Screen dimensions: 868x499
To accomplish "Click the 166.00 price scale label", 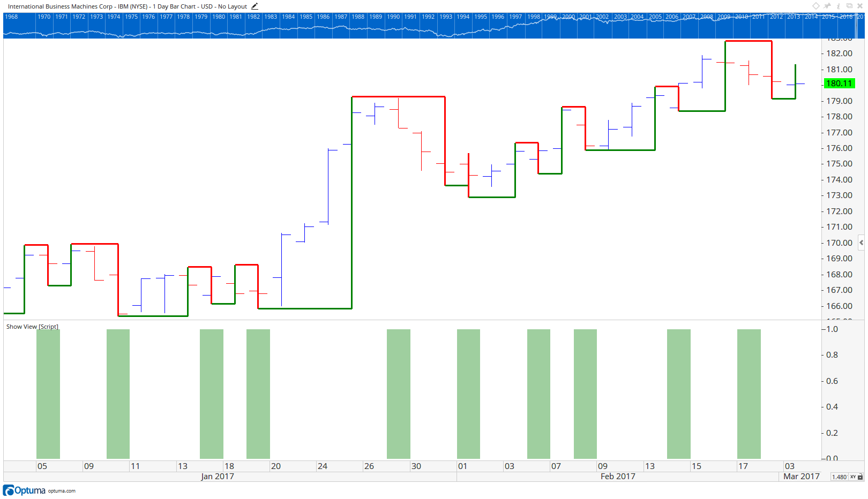I will tap(839, 306).
